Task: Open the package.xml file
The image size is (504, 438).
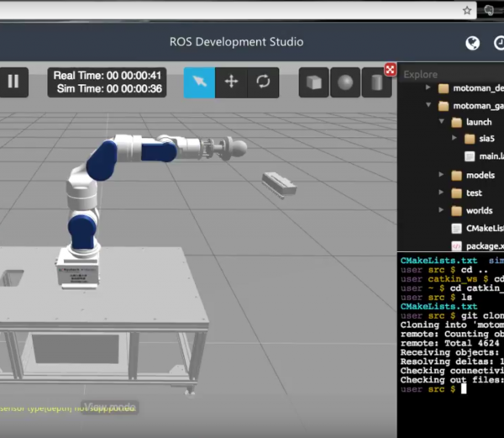Action: tap(483, 245)
